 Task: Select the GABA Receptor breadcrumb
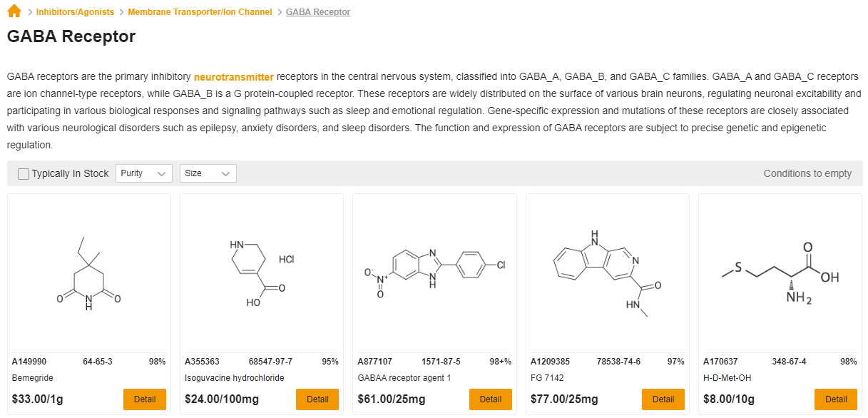tap(318, 12)
